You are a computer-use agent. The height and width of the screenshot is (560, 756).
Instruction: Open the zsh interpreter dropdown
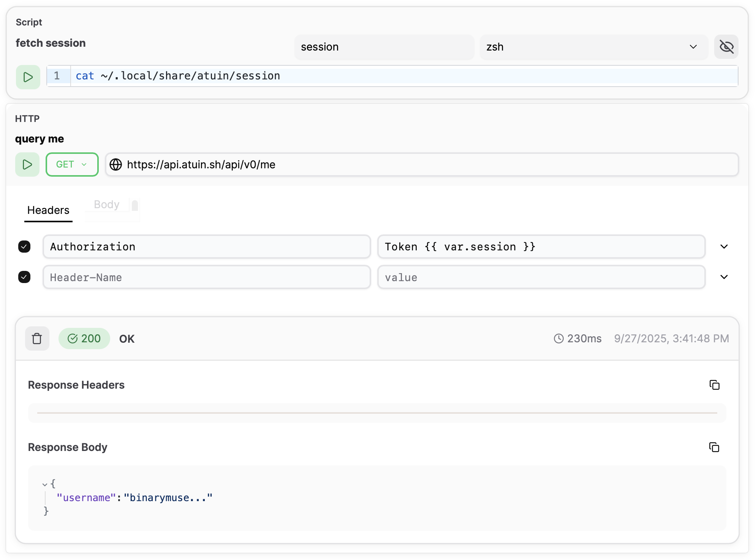click(593, 47)
